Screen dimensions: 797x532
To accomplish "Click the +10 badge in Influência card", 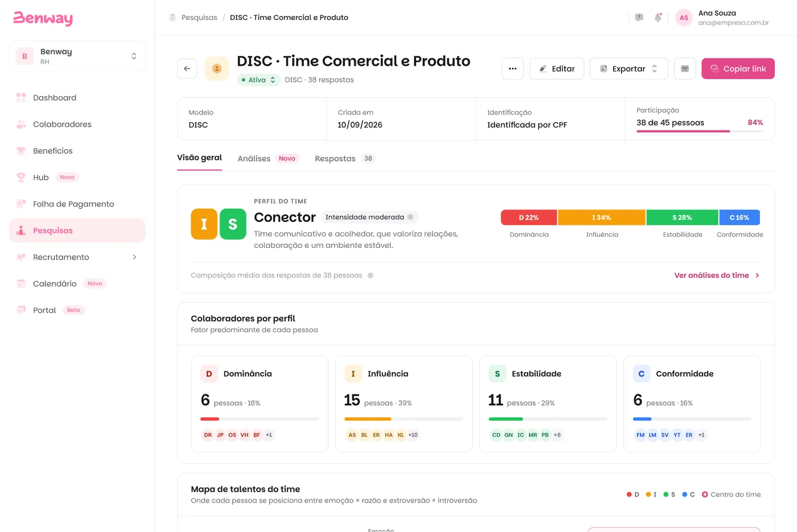I will tap(413, 435).
